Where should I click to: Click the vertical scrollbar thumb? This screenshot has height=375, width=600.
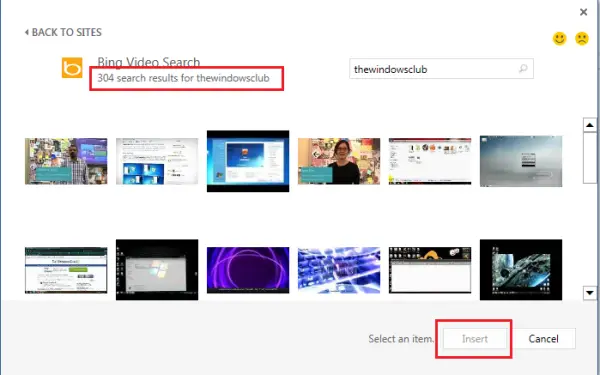pyautogui.click(x=590, y=158)
